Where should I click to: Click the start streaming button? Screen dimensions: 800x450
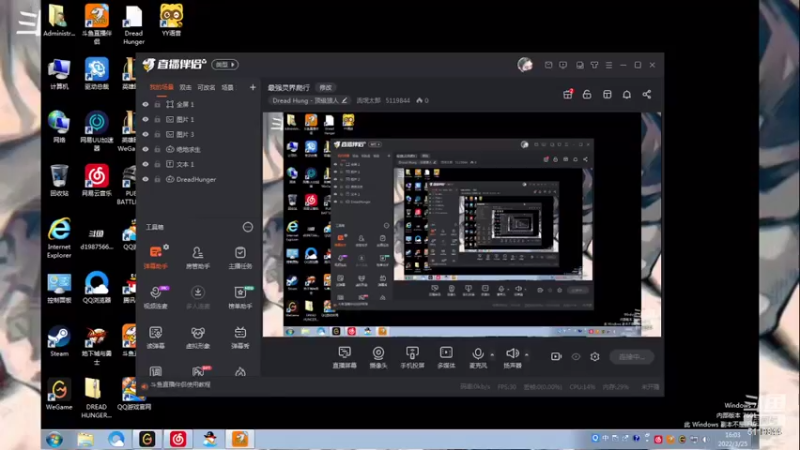[x=632, y=357]
